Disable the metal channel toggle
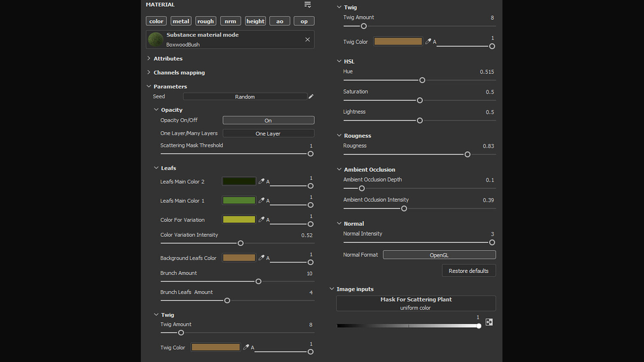644x362 pixels. click(181, 21)
